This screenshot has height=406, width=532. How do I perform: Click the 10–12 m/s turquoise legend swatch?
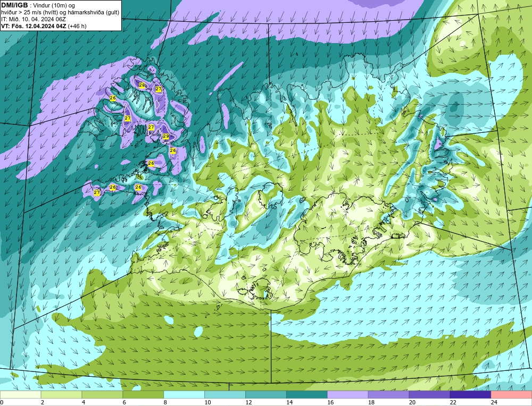point(225,395)
